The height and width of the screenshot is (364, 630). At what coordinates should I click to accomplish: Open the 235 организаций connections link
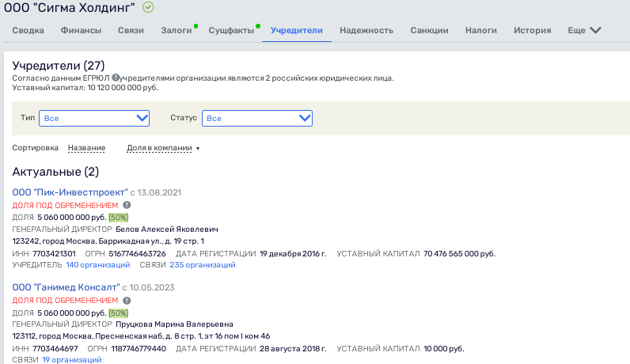coord(203,265)
